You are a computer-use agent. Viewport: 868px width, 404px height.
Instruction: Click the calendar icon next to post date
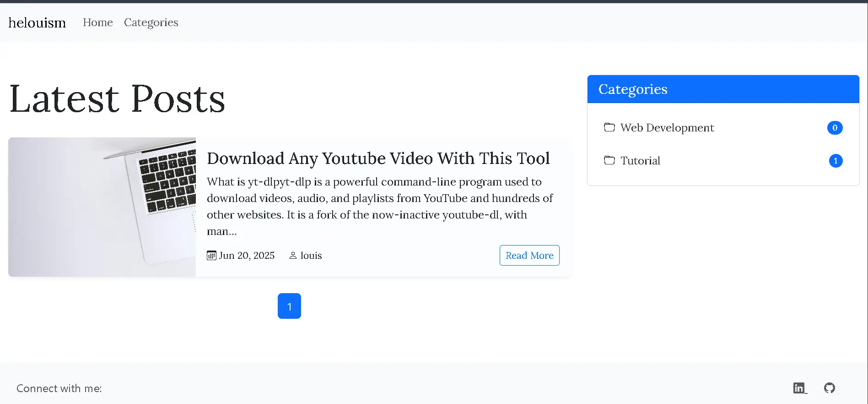(211, 256)
